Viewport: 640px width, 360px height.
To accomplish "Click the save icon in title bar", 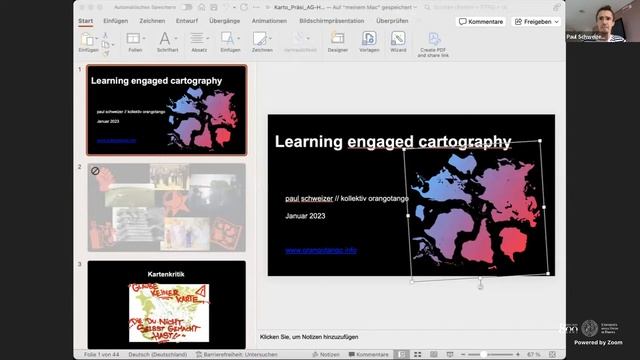I will click(x=213, y=7).
